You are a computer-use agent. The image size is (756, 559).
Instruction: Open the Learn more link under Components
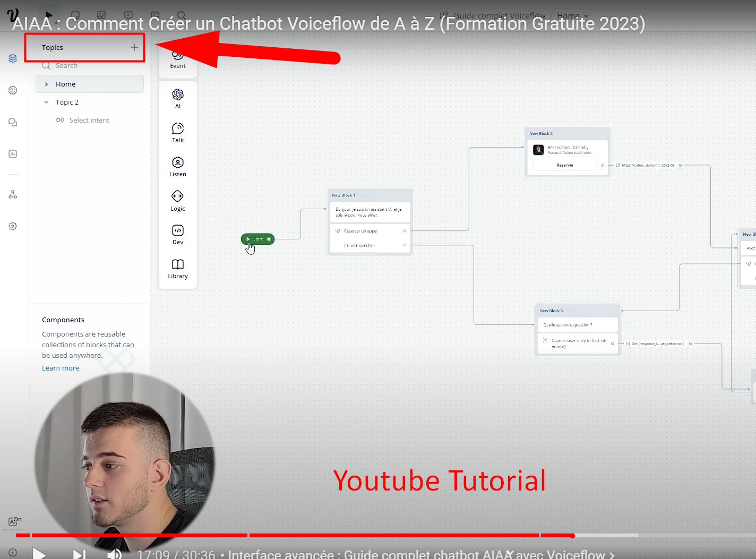(x=61, y=368)
